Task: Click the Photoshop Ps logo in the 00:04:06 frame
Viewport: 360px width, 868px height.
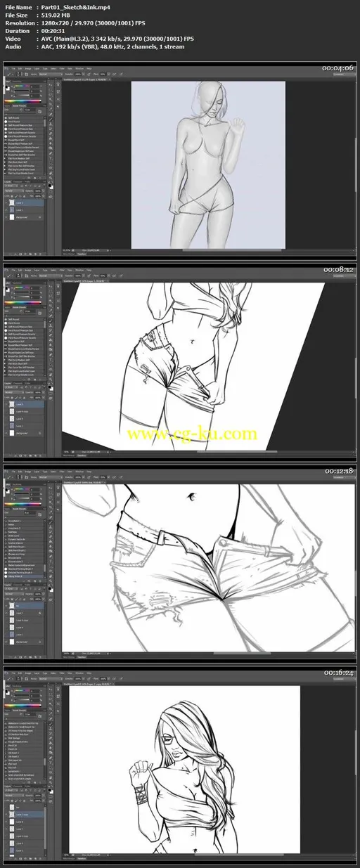Action: pyautogui.click(x=6, y=68)
